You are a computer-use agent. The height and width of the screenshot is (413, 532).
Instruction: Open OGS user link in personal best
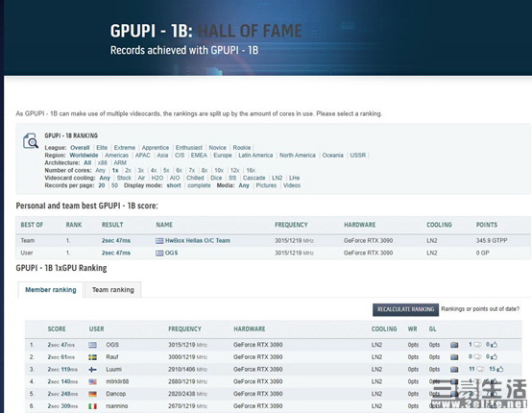coord(171,253)
